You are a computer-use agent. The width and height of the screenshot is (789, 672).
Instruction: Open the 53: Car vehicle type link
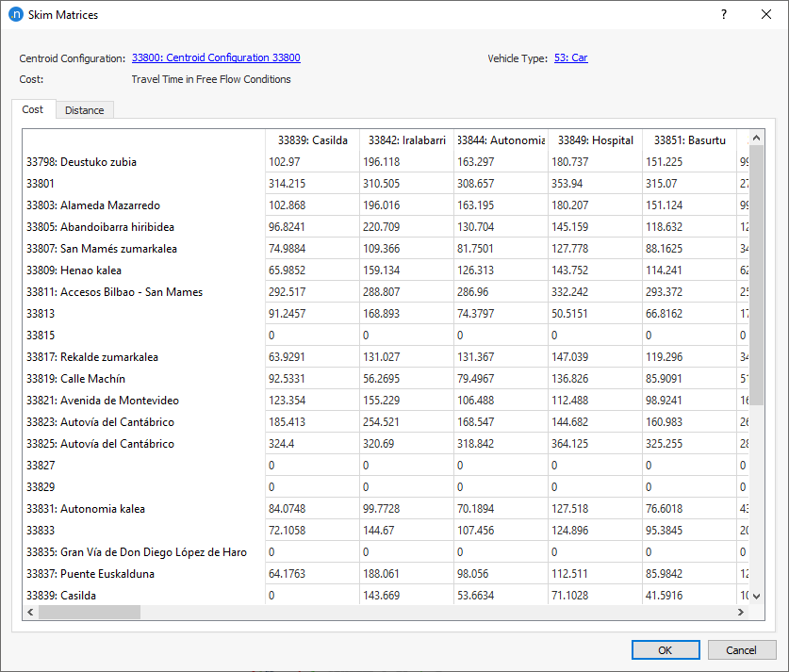pyautogui.click(x=570, y=58)
